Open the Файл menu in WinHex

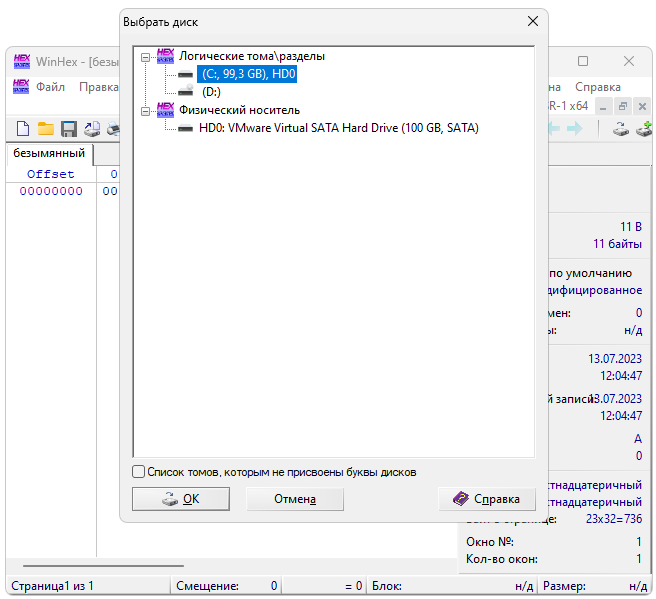[x=50, y=87]
